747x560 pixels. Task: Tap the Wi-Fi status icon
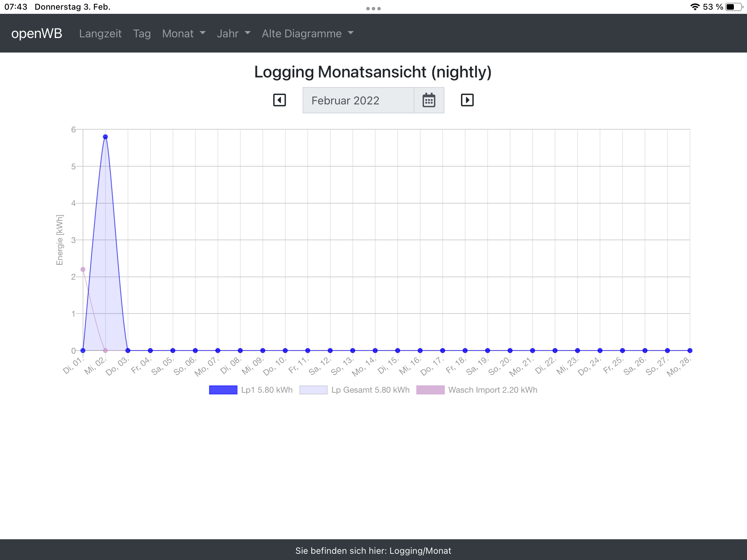click(x=694, y=7)
